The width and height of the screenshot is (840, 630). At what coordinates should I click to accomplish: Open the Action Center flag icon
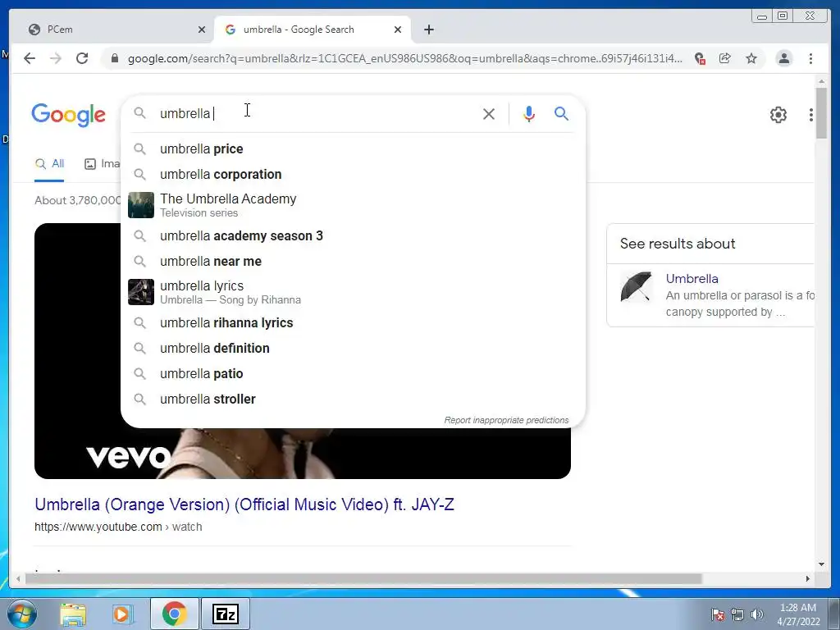[x=717, y=614]
